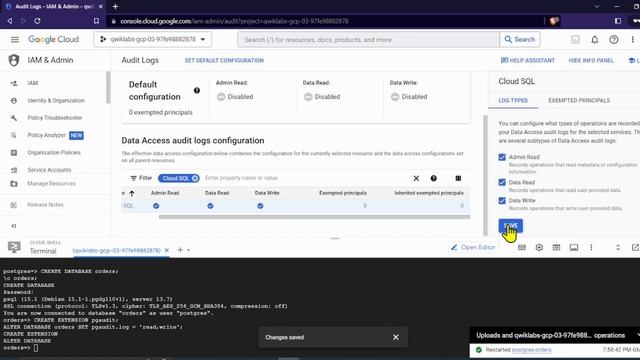640x360 pixels.
Task: Click the IAM & Admin shield icon
Action: 14,60
